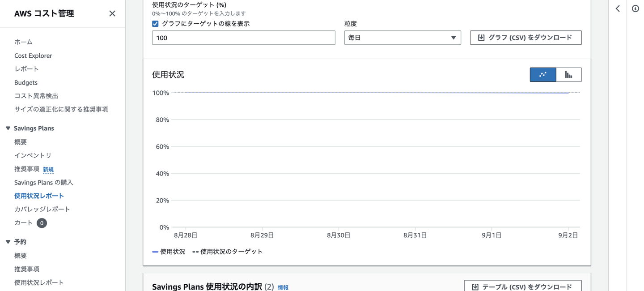
Task: Collapse right panel with chevron arrow
Action: click(x=618, y=9)
